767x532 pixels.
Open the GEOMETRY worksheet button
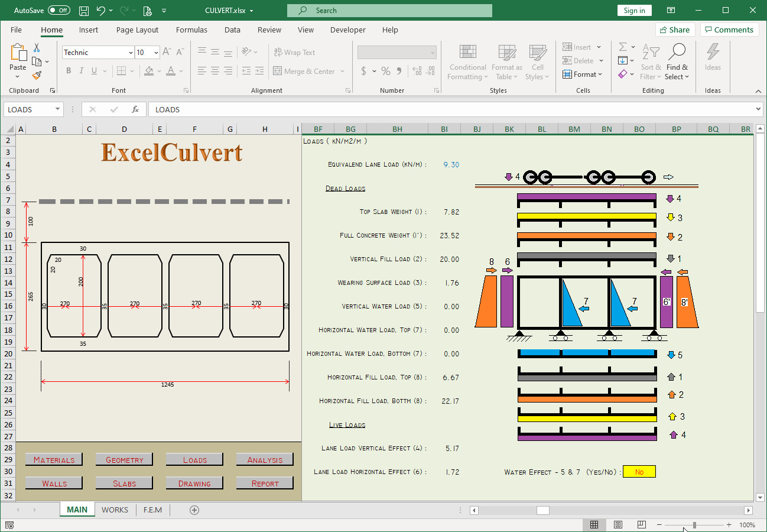tap(124, 459)
